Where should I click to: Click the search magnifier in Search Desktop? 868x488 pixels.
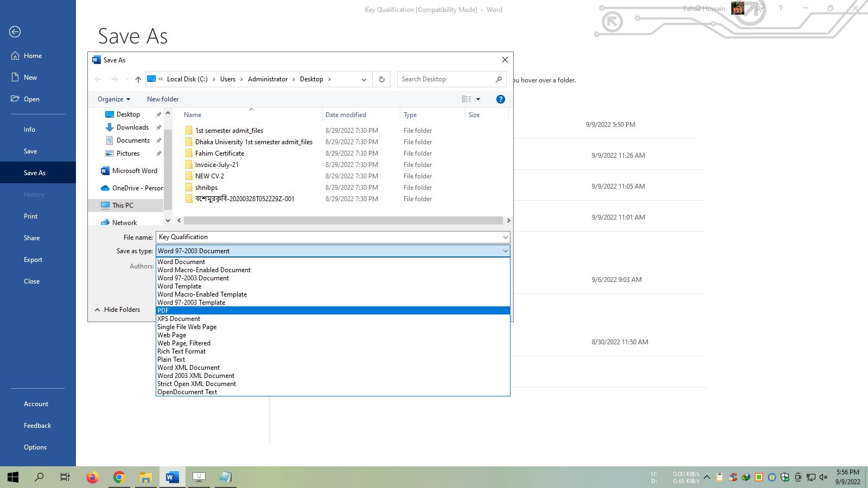pos(499,79)
